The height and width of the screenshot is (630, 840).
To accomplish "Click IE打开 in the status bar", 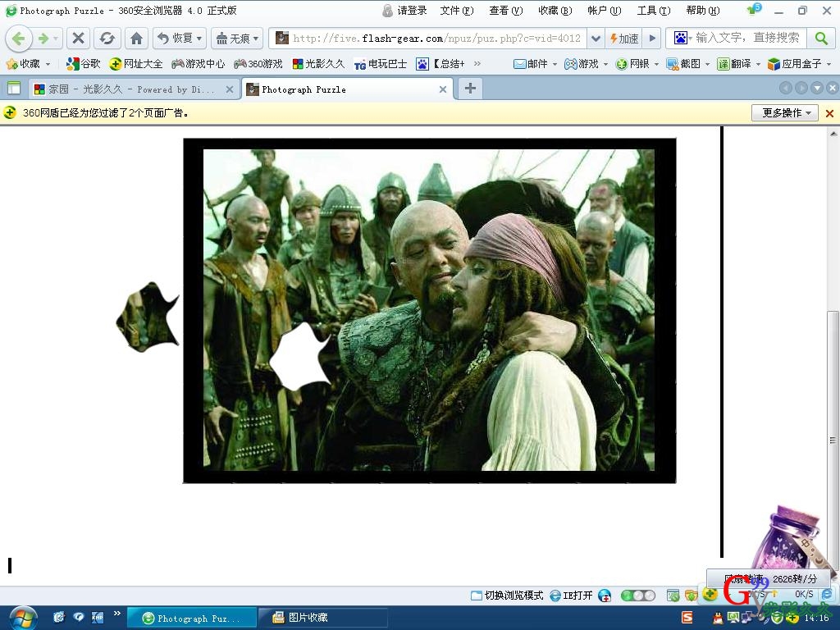I will 571,596.
